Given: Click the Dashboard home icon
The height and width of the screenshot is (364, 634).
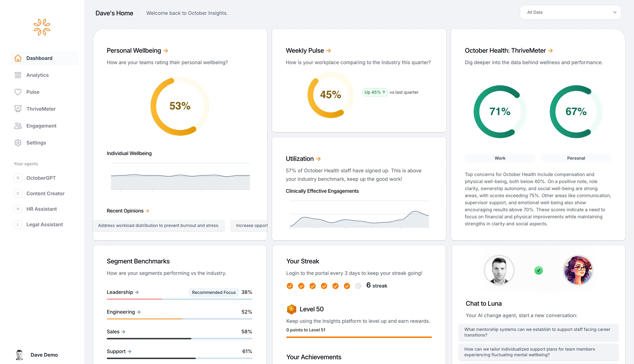Looking at the screenshot, I should (x=18, y=58).
